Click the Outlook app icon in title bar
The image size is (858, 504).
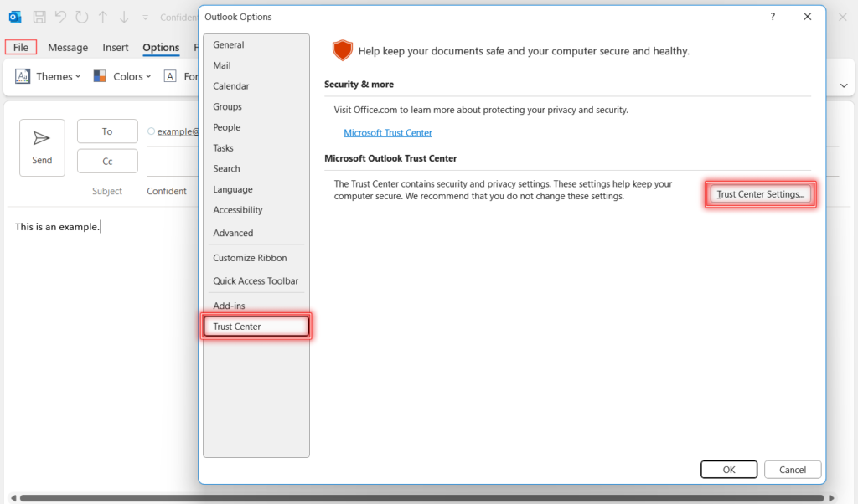coord(15,17)
